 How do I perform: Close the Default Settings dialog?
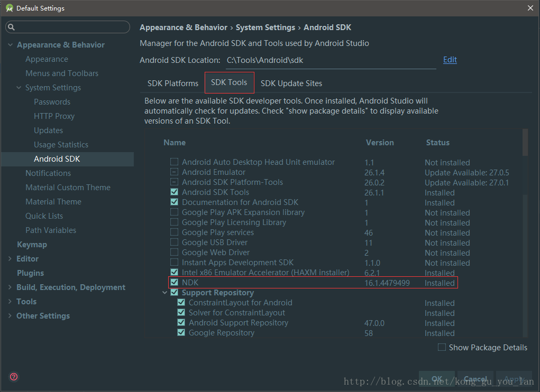pyautogui.click(x=530, y=8)
